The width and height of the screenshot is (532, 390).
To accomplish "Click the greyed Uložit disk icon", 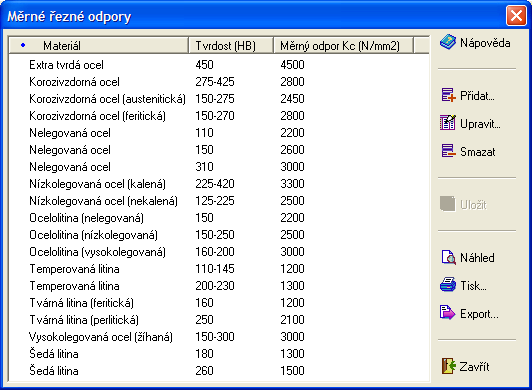I will pos(447,204).
